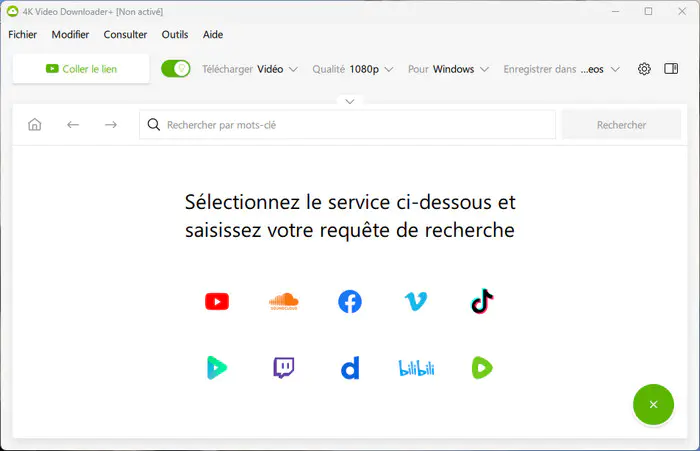Close the 4K Video Downloader window
700x451 pixels.
682,12
